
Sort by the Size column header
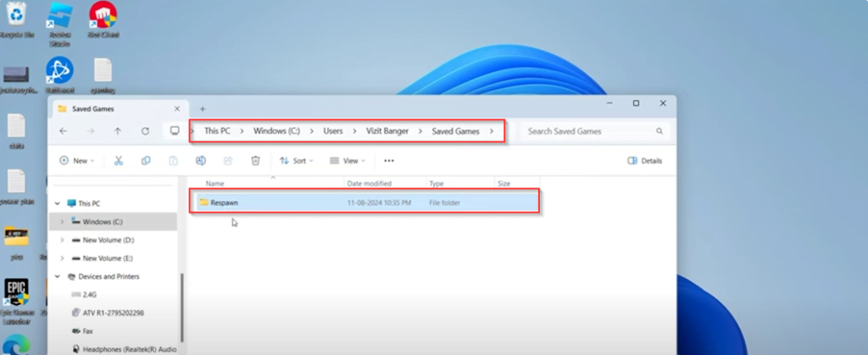coord(504,183)
